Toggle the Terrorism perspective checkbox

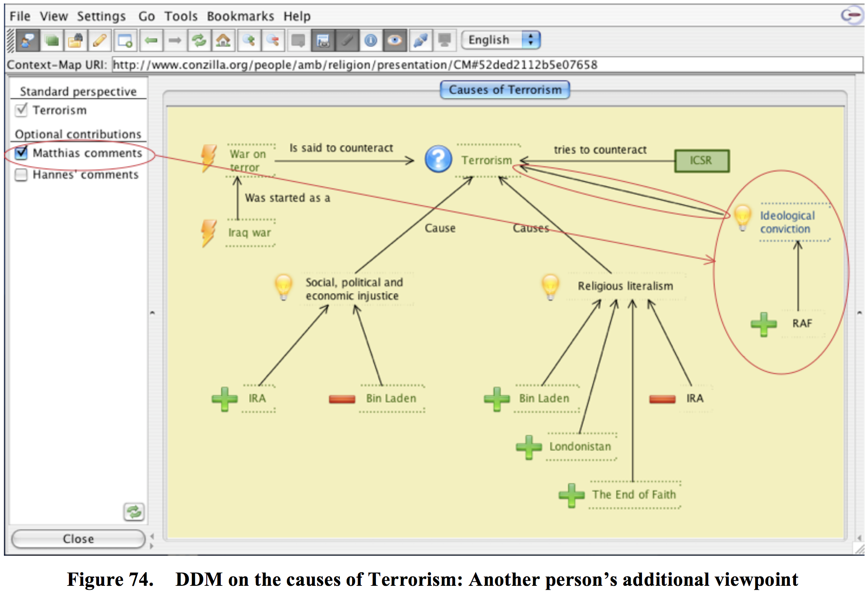[x=21, y=110]
